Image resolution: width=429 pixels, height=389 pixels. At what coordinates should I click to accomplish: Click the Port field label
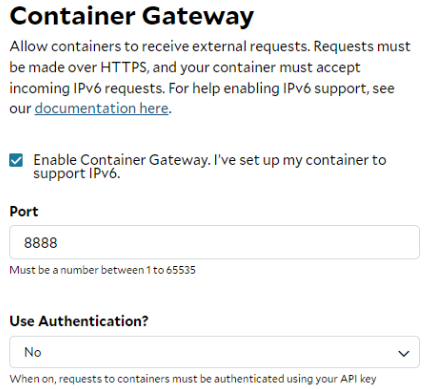[x=24, y=211]
